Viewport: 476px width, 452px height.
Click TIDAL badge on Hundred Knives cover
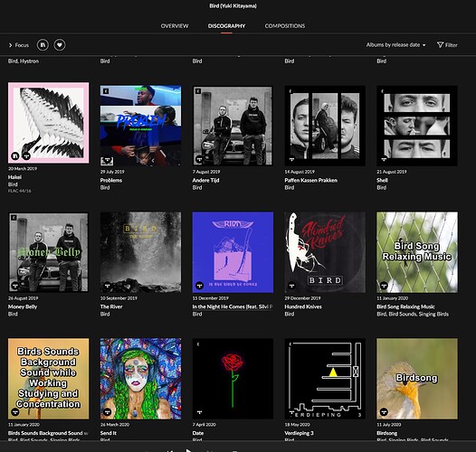pos(291,286)
